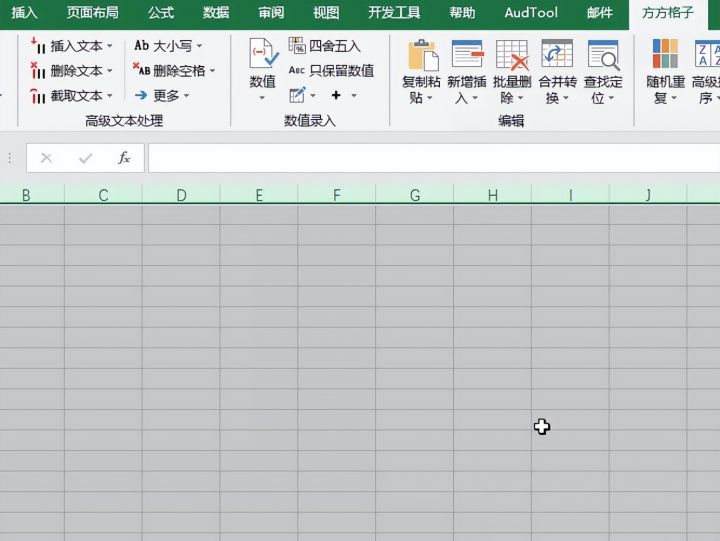Expand the 插入文本 (insert text) dropdown arrow
The height and width of the screenshot is (541, 720).
pos(109,46)
